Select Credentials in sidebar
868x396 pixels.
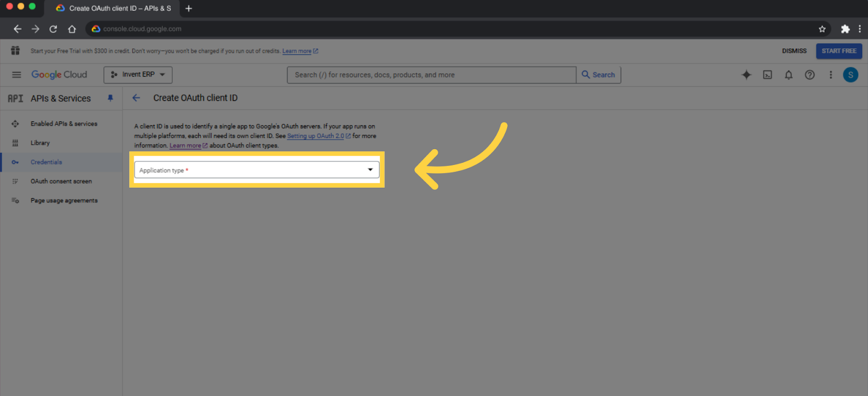46,162
